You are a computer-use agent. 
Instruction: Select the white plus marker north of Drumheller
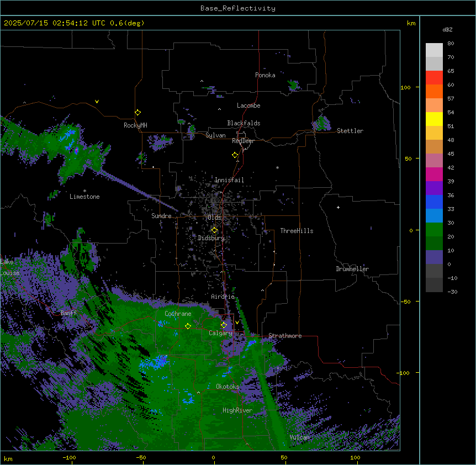(338, 207)
